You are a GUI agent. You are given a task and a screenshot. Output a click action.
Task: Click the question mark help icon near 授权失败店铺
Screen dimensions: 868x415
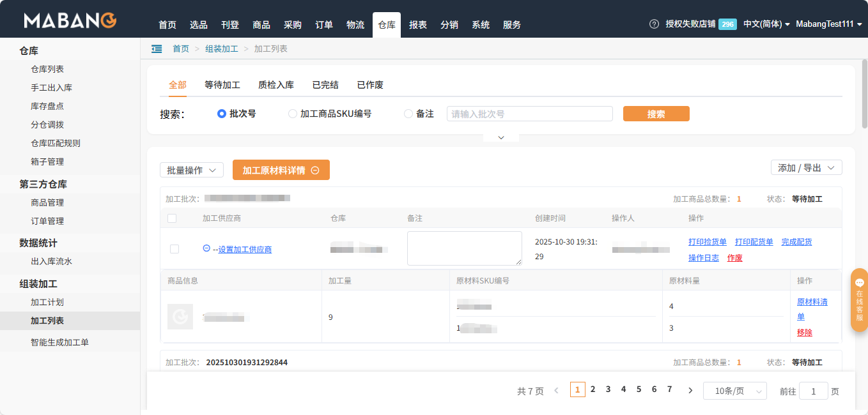(653, 24)
